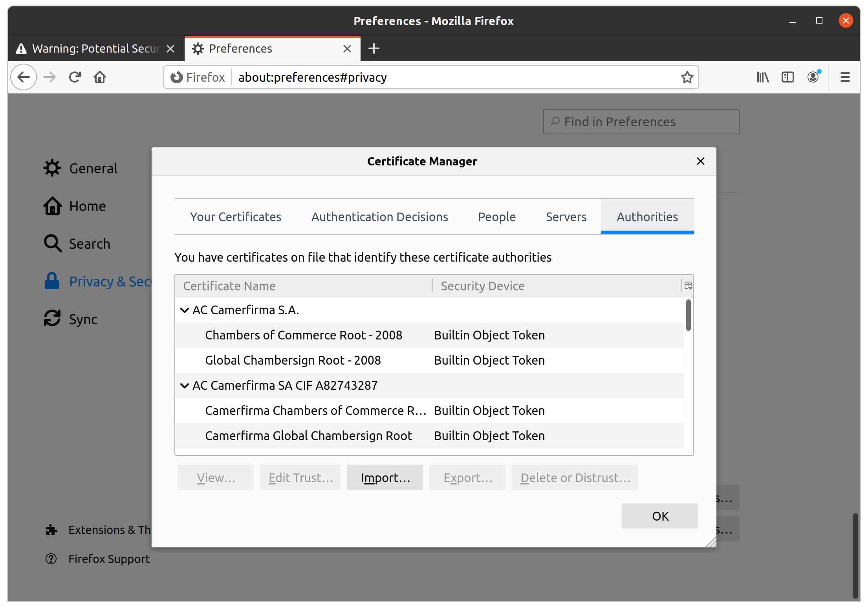Click the Certificate Manager resize grip
868x609 pixels.
[711, 542]
